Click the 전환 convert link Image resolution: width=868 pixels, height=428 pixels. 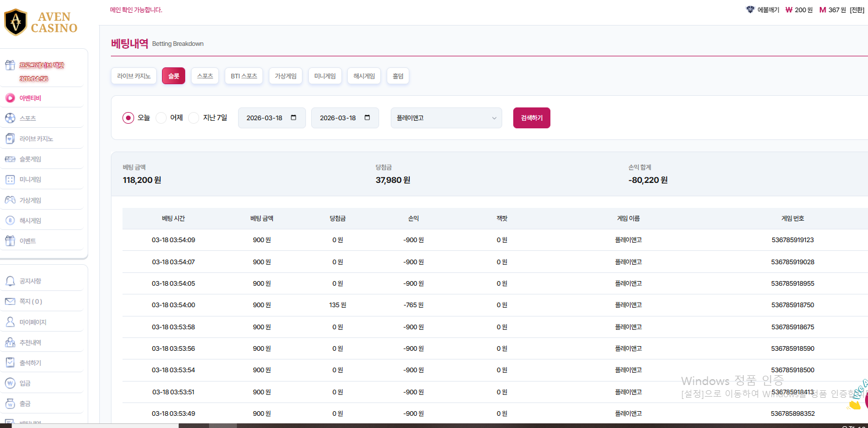pyautogui.click(x=857, y=10)
